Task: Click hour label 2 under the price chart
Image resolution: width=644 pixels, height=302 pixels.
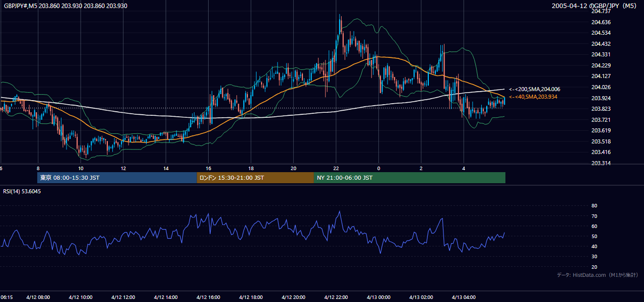Action: click(421, 168)
